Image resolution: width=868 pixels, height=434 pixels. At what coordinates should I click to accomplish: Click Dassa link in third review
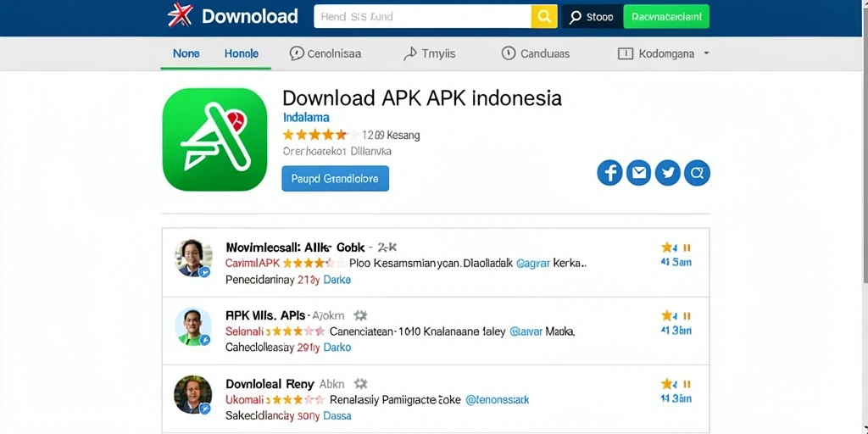pyautogui.click(x=337, y=415)
